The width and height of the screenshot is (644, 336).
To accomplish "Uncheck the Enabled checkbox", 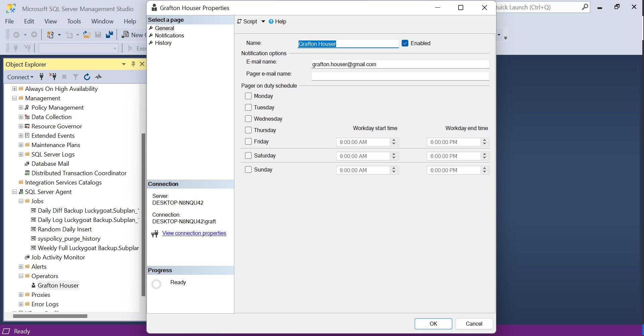I will click(x=405, y=43).
